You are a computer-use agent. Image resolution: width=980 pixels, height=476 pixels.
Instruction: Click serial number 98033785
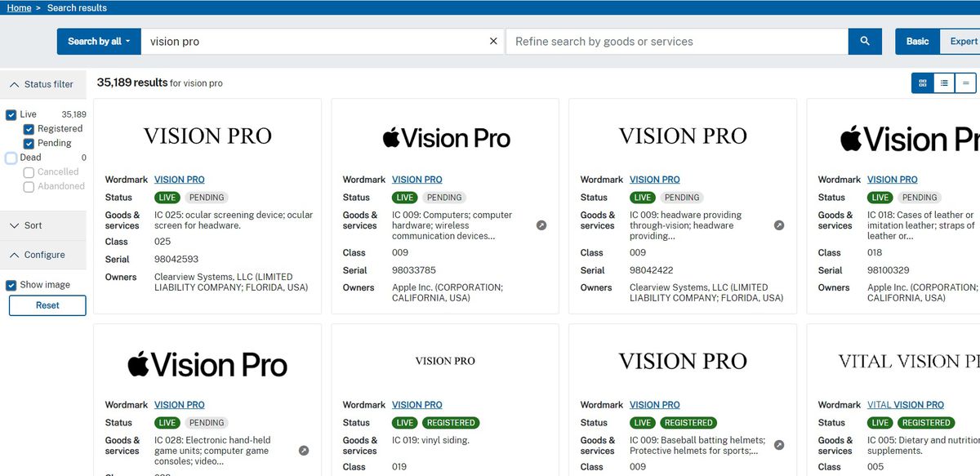pos(414,270)
